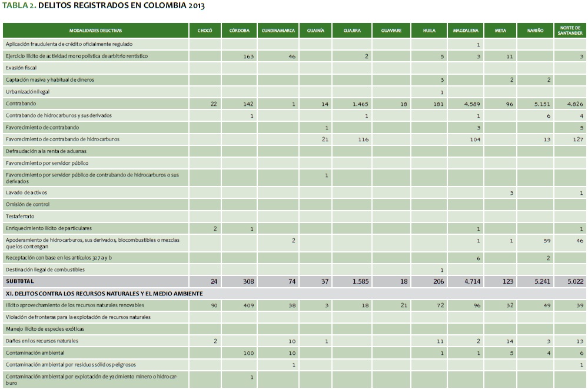This screenshot has width=588, height=389.
Task: Select the CÓRDOBA column header
Action: [239, 30]
